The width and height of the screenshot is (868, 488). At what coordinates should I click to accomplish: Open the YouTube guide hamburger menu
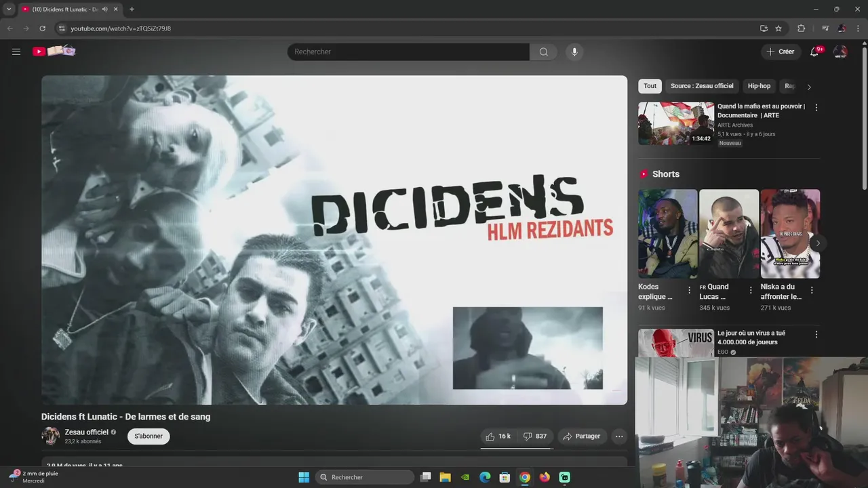coord(16,52)
